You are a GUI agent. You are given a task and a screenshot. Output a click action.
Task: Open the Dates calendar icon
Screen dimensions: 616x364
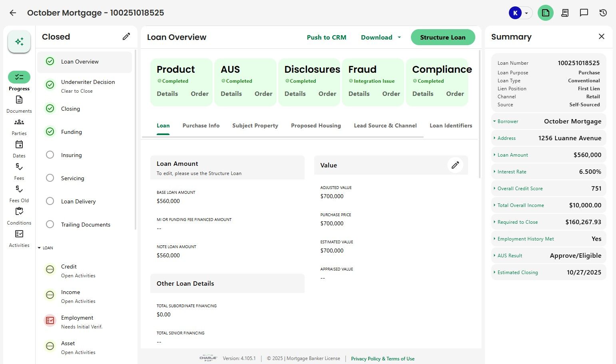coord(19,145)
